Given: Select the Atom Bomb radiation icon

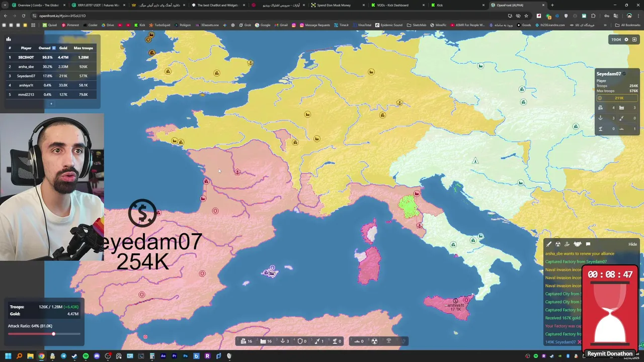Looking at the screenshot, I should point(374,341).
